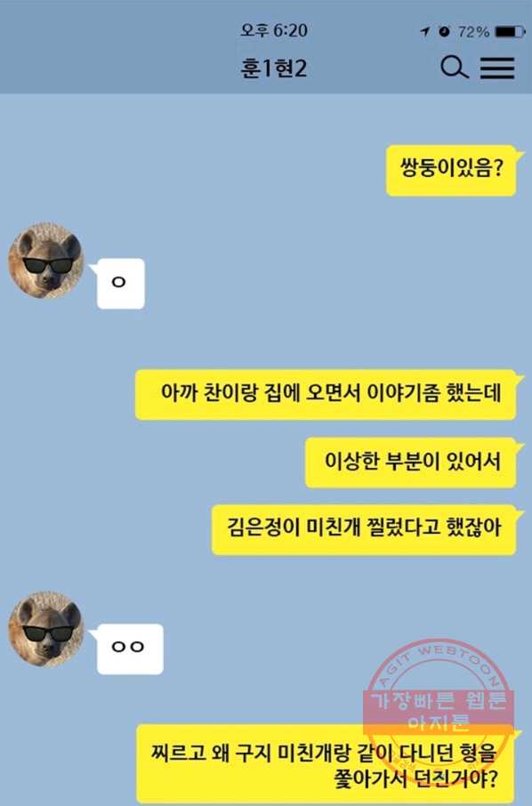
Task: Select message 이상한 부분이 있어서
Action: coord(411,462)
